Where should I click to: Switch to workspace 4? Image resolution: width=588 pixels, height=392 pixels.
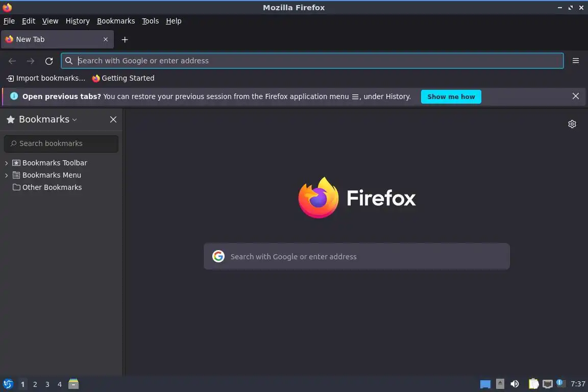[x=59, y=384]
